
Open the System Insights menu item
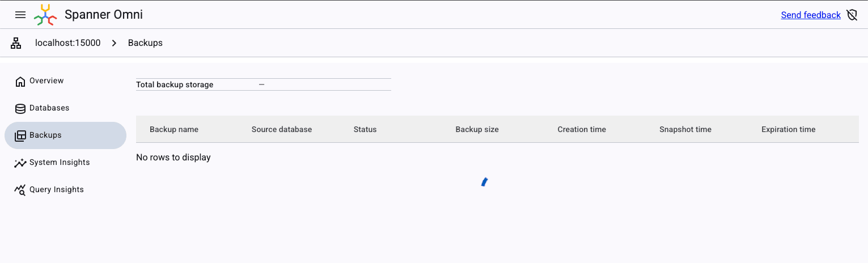point(60,163)
